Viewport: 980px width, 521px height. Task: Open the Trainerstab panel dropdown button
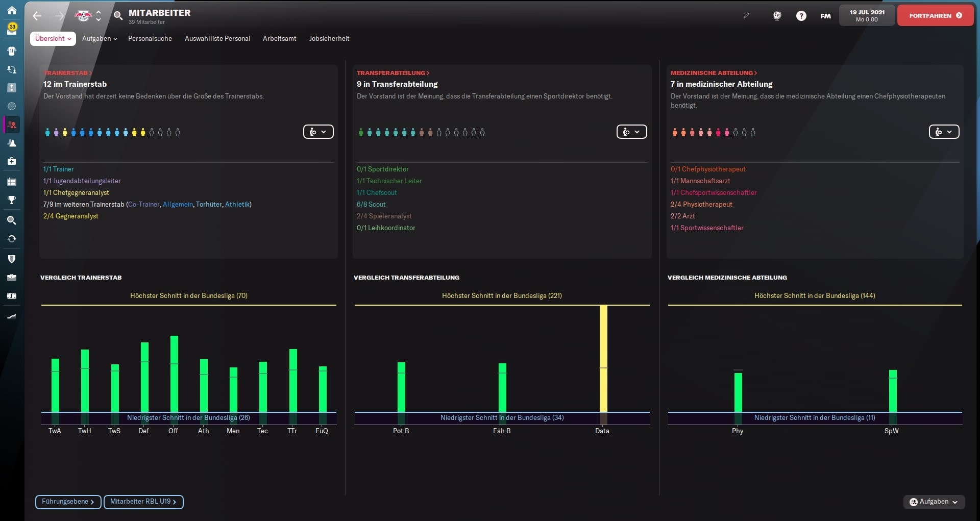point(318,132)
